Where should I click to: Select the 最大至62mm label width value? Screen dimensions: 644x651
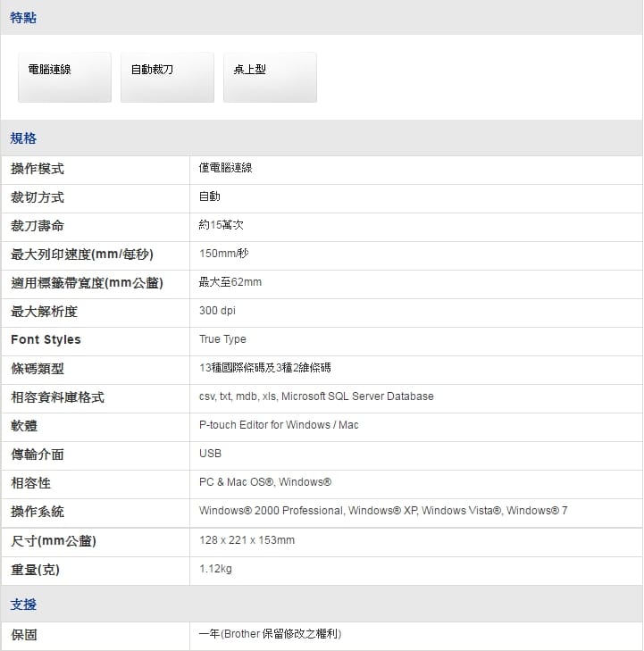[230, 282]
